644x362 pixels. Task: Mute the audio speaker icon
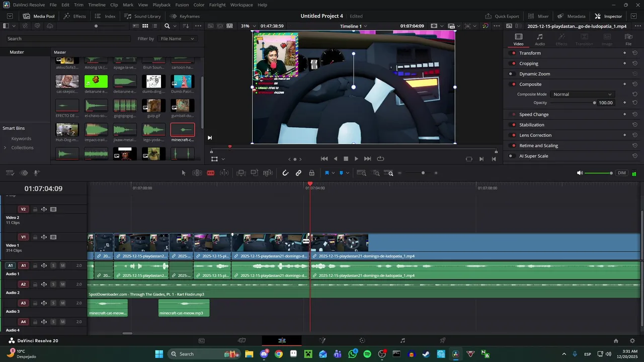(580, 173)
